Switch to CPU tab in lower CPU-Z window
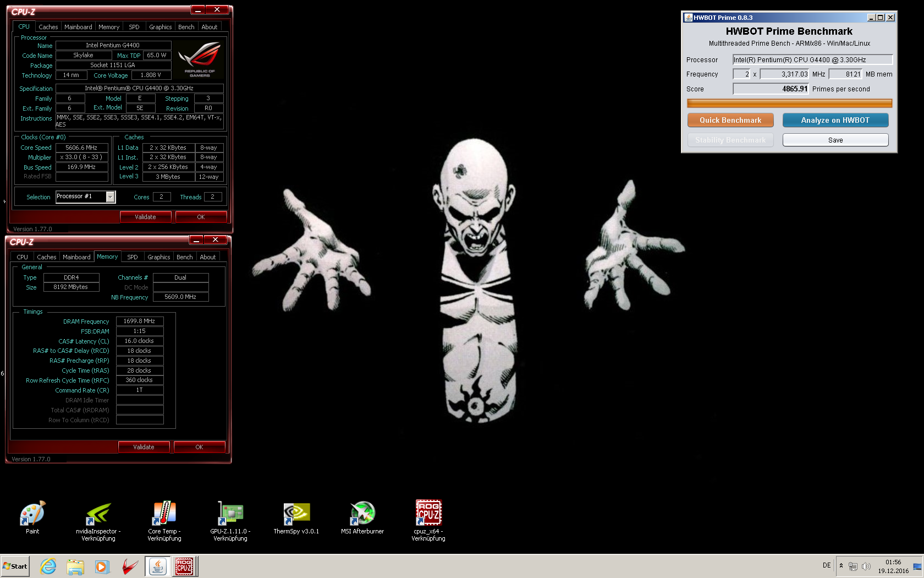The height and width of the screenshot is (578, 924). pyautogui.click(x=23, y=257)
